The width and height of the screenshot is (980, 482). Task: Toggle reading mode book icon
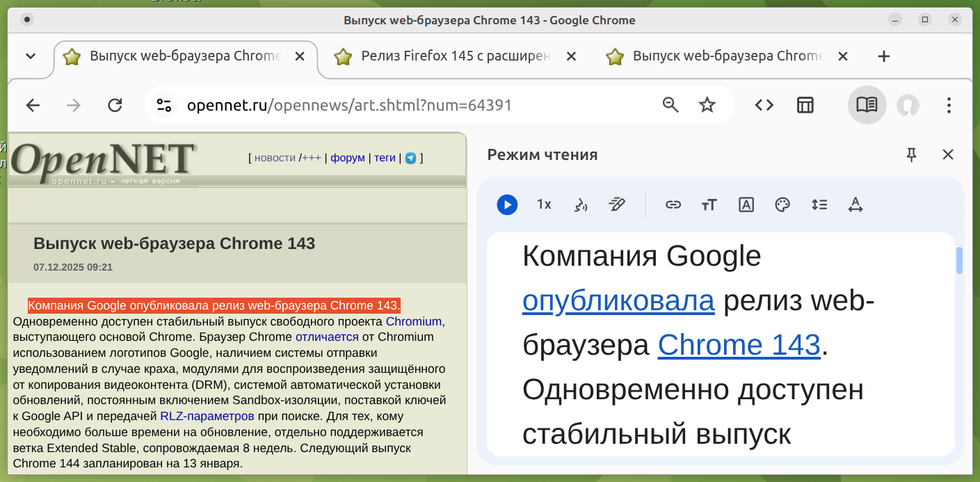[867, 105]
